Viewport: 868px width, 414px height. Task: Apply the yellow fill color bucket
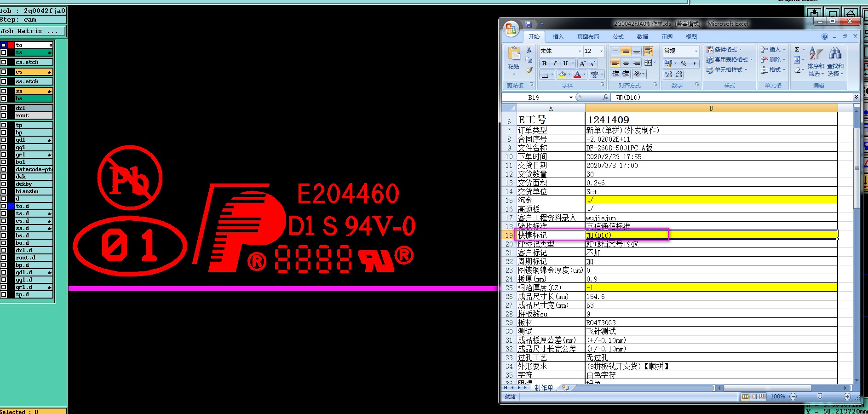[x=562, y=74]
